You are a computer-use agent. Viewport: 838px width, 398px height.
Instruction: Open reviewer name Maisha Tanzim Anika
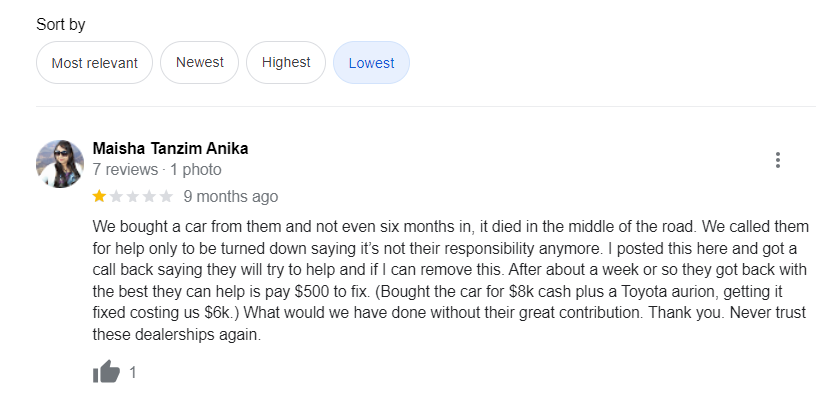(x=170, y=149)
